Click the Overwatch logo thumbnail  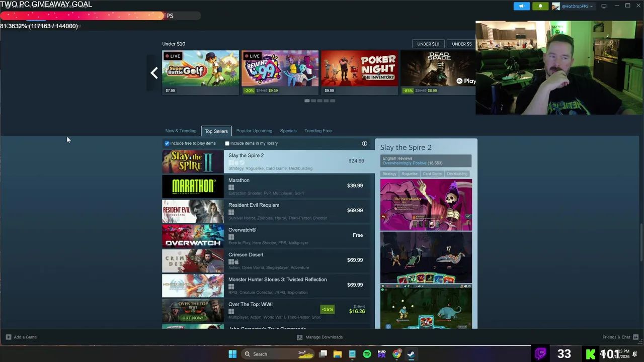193,236
